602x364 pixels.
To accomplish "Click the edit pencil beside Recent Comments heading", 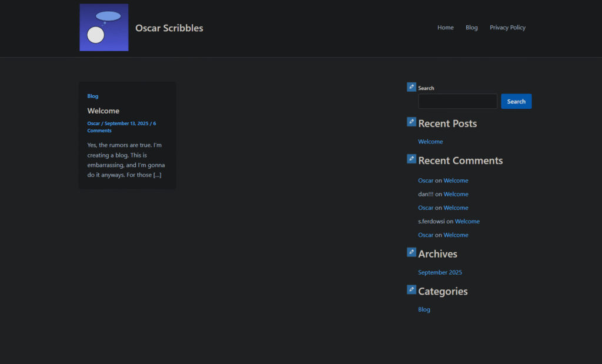I will 412,159.
